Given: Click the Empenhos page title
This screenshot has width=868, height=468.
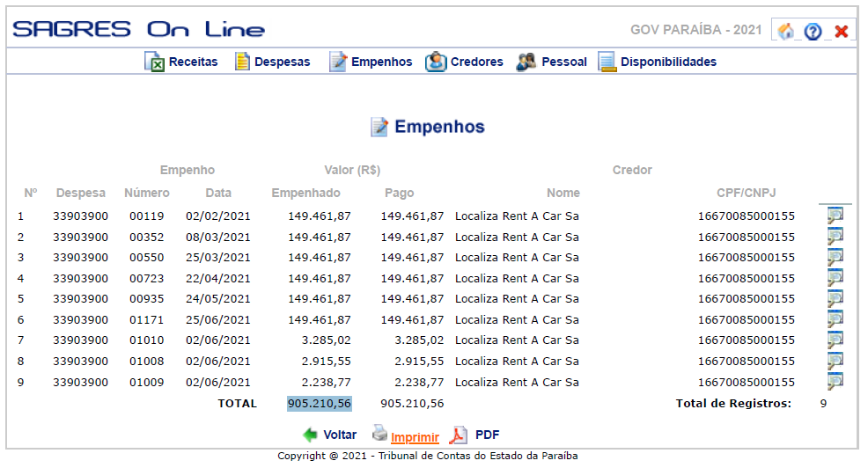Looking at the screenshot, I should [439, 127].
